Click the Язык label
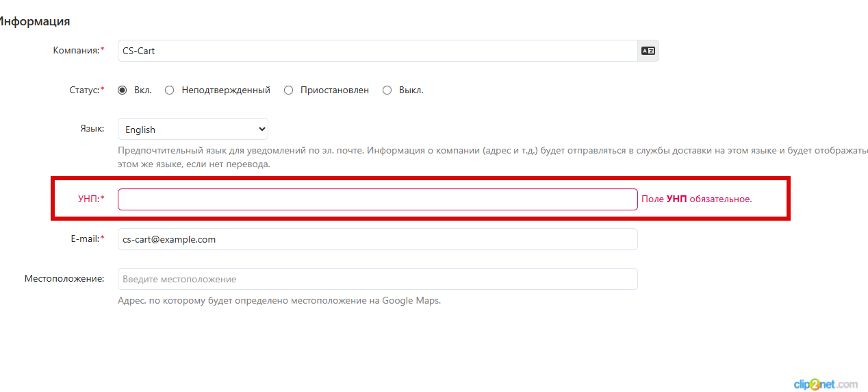The height and width of the screenshot is (392, 868). pos(91,129)
